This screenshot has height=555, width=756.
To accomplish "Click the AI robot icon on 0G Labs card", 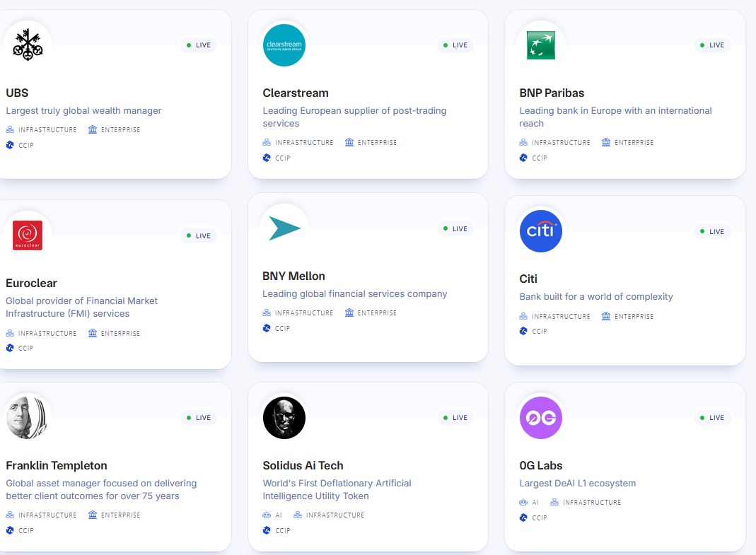I will 523,502.
